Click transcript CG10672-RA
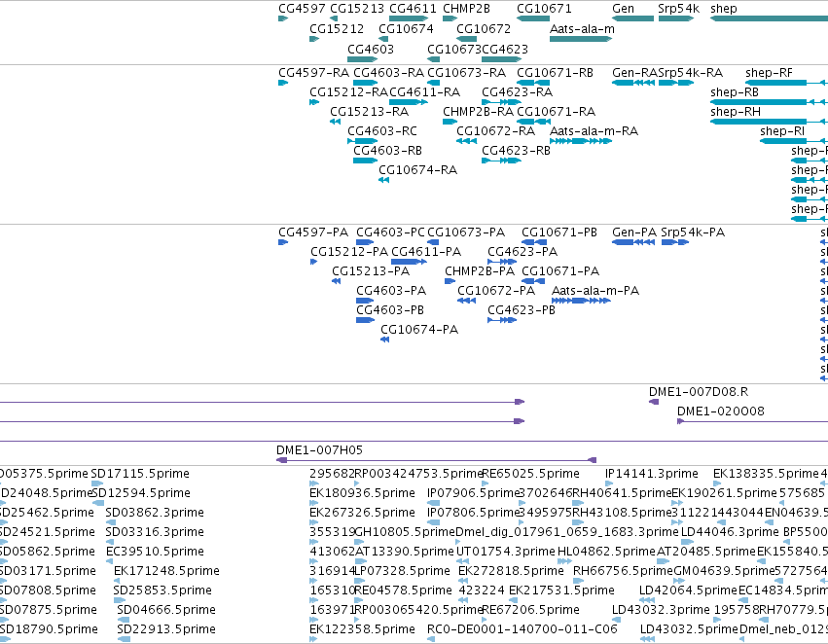The image size is (828, 644). pyautogui.click(x=496, y=131)
